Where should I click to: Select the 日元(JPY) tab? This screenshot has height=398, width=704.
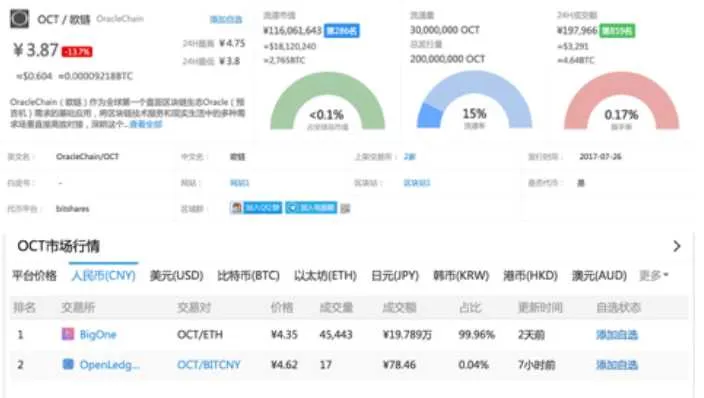point(395,275)
